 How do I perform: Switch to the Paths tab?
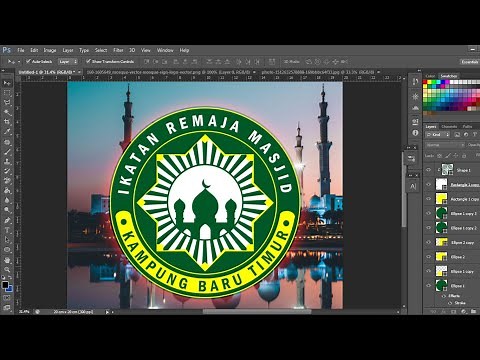(467, 127)
